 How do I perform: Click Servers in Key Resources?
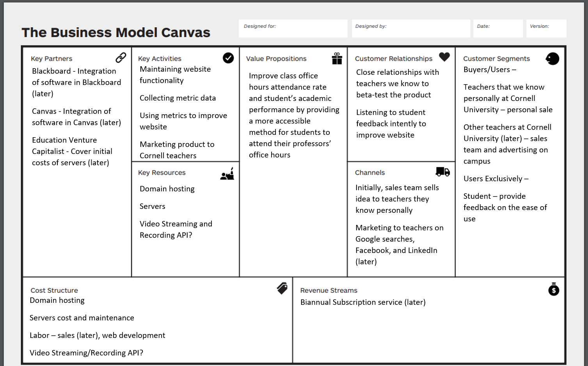153,207
